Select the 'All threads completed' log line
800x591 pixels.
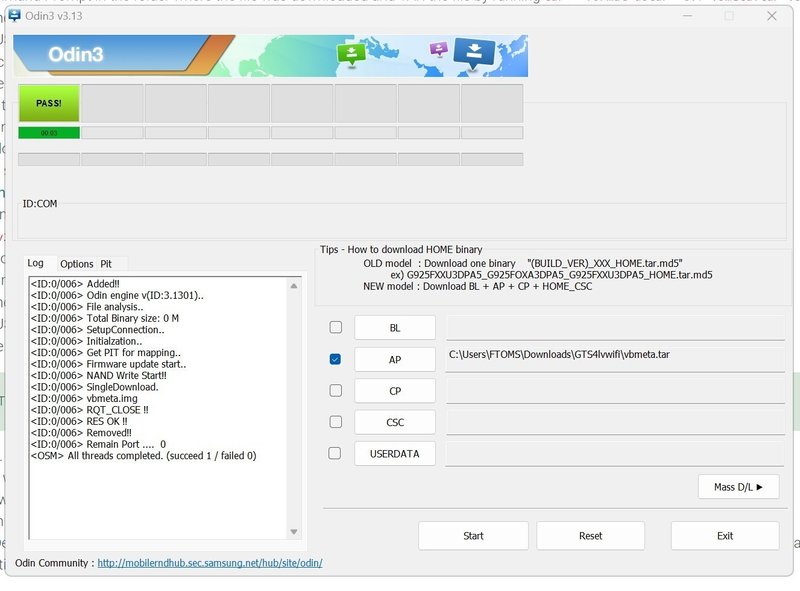pos(143,455)
